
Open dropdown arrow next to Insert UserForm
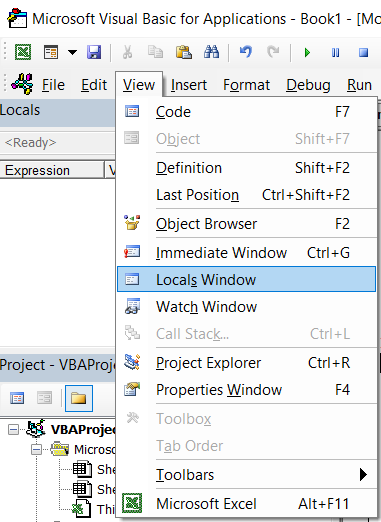(x=72, y=52)
